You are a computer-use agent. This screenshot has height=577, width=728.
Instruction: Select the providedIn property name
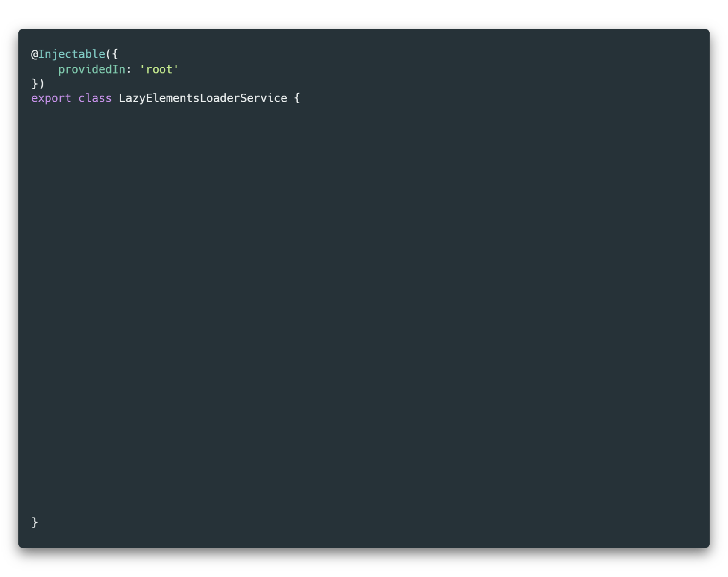click(92, 69)
